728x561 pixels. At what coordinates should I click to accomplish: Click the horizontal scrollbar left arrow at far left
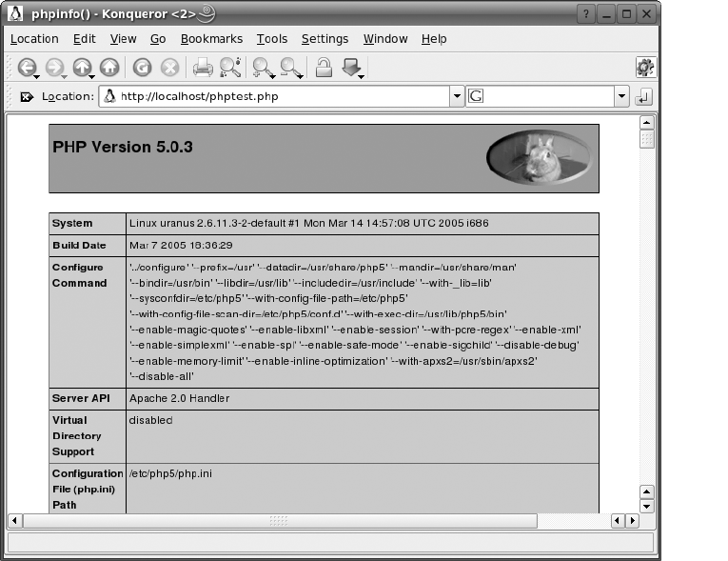point(14,521)
